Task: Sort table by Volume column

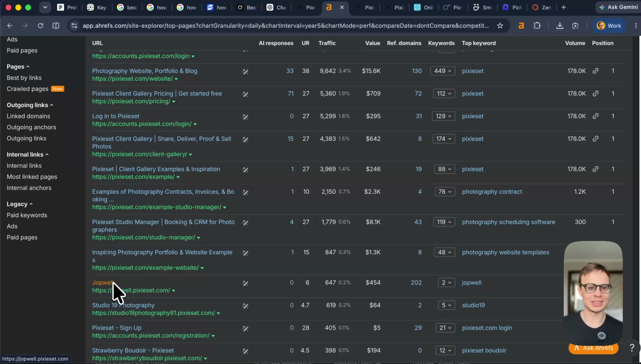Action: 575,43
